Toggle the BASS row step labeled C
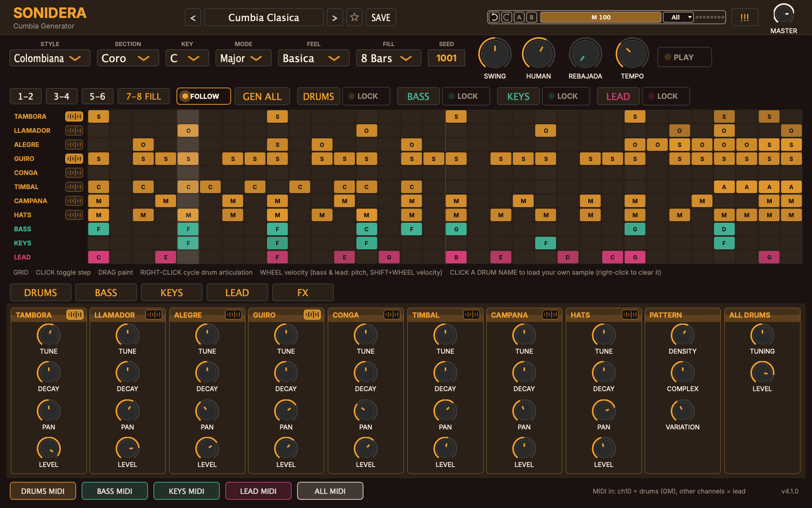This screenshot has height=508, width=812. click(367, 229)
